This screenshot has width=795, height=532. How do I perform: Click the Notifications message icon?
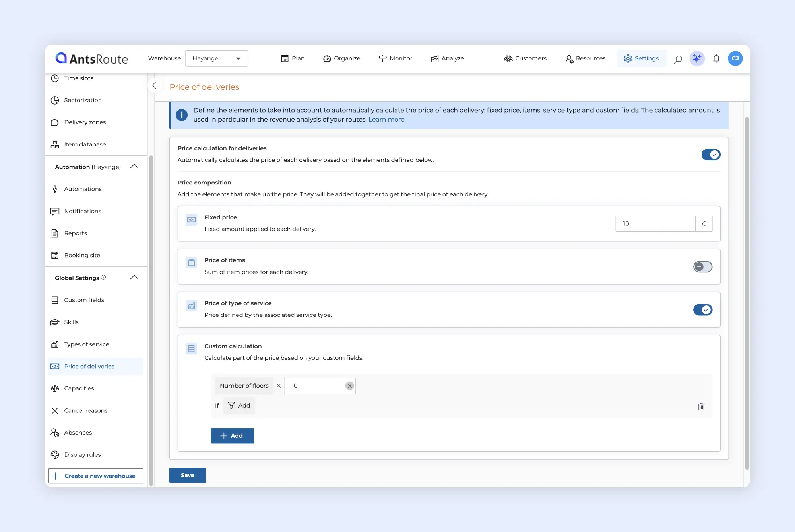(x=55, y=211)
